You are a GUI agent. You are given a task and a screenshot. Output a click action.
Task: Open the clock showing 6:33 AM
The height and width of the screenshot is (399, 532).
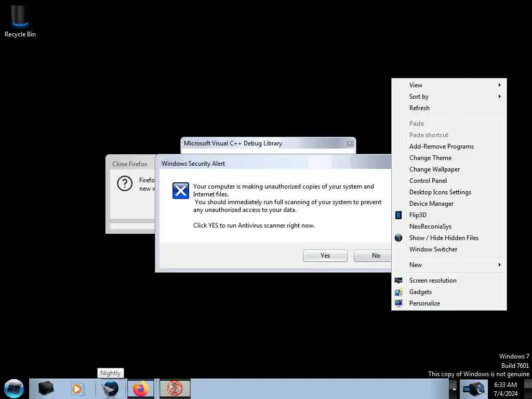tap(506, 389)
